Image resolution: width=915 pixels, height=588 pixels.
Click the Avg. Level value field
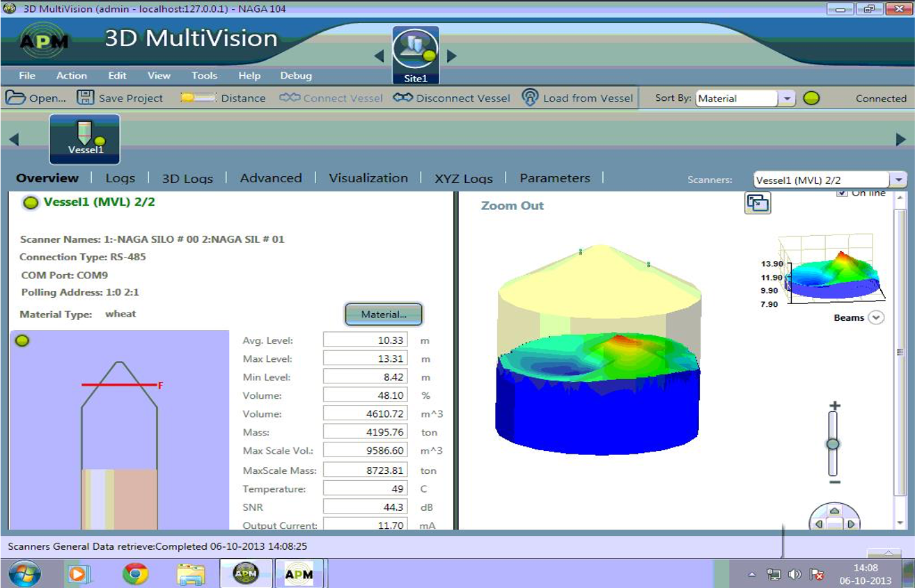point(366,340)
